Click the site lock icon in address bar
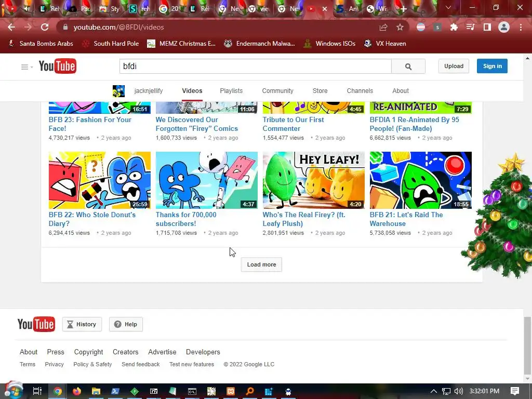This screenshot has height=399, width=532. [65, 27]
